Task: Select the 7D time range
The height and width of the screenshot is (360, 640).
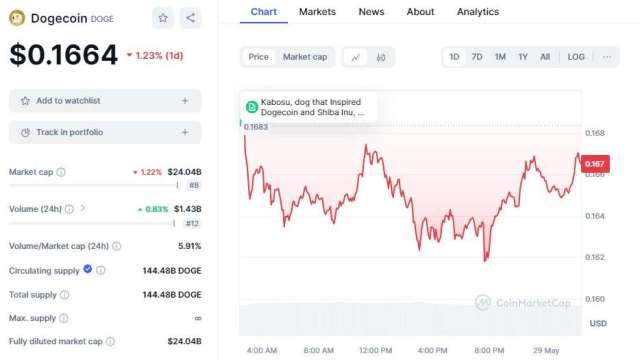Action: (x=477, y=57)
